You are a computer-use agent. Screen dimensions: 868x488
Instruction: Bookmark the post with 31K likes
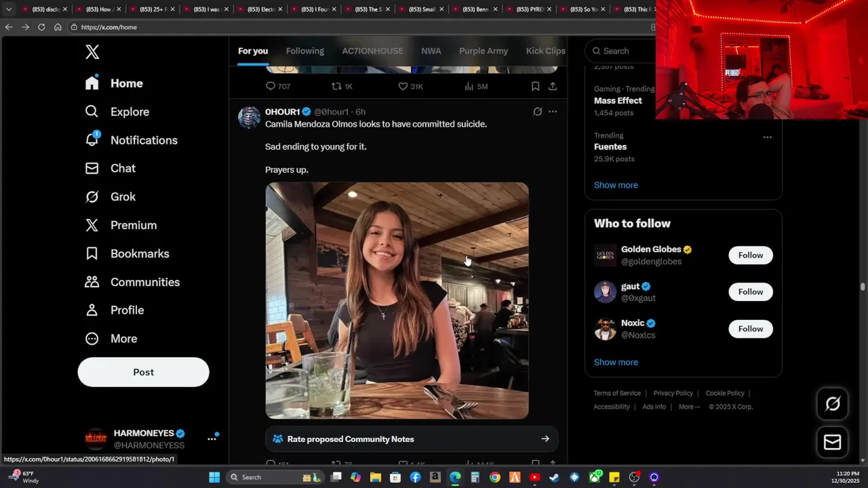click(535, 86)
